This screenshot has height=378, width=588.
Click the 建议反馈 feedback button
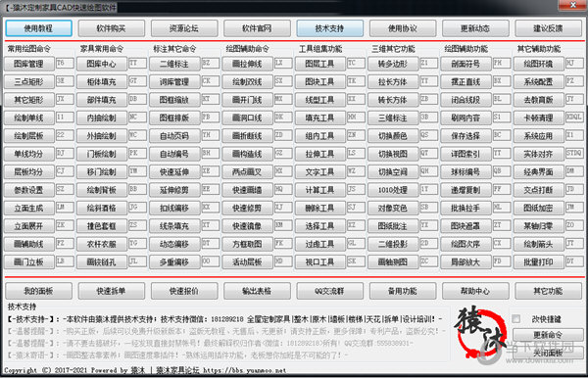coord(548,28)
